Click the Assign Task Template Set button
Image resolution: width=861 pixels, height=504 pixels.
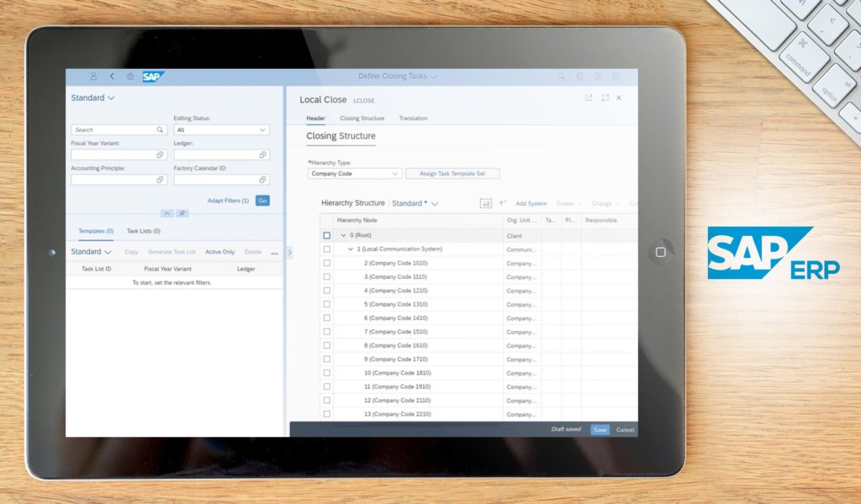point(452,173)
